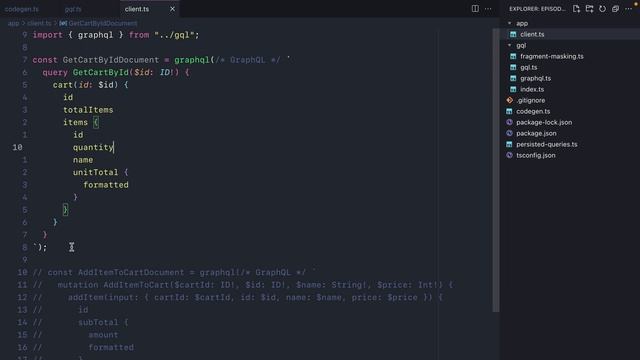Viewport: 640px width, 360px height.
Task: Click the codegen.ts file icon in Explorer
Action: pyautogui.click(x=509, y=111)
